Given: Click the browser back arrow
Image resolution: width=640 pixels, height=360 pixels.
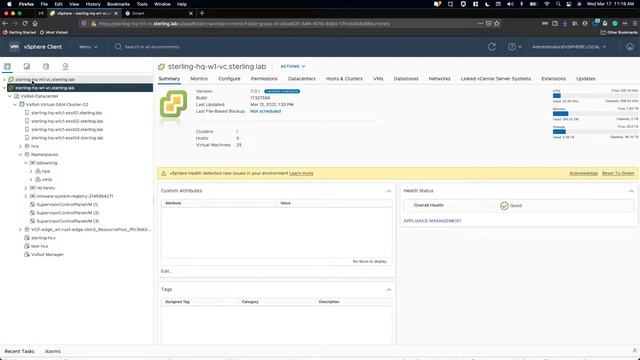Looking at the screenshot, I should 5,24.
